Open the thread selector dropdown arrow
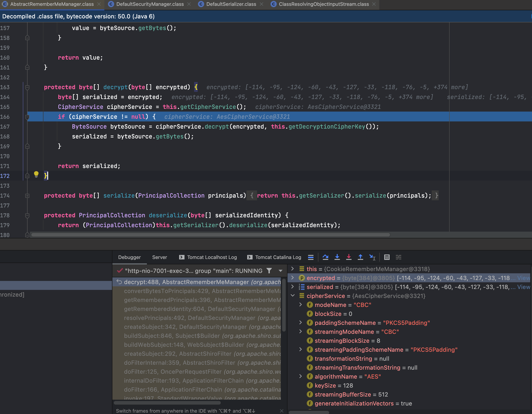This screenshot has height=414, width=532. [281, 271]
